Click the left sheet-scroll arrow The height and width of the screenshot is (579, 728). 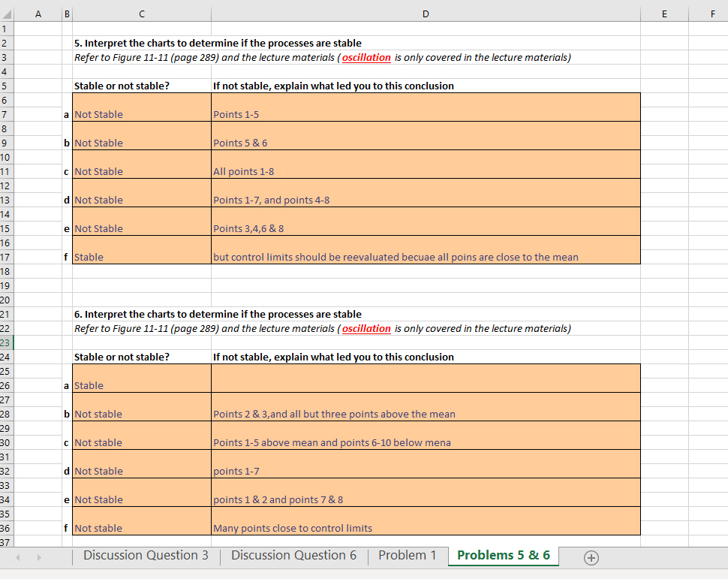17,557
